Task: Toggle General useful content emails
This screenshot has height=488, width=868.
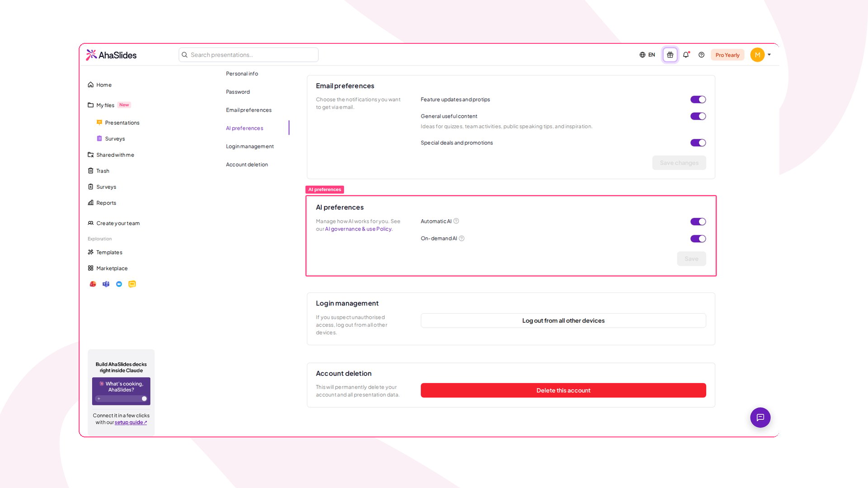Action: [x=698, y=116]
